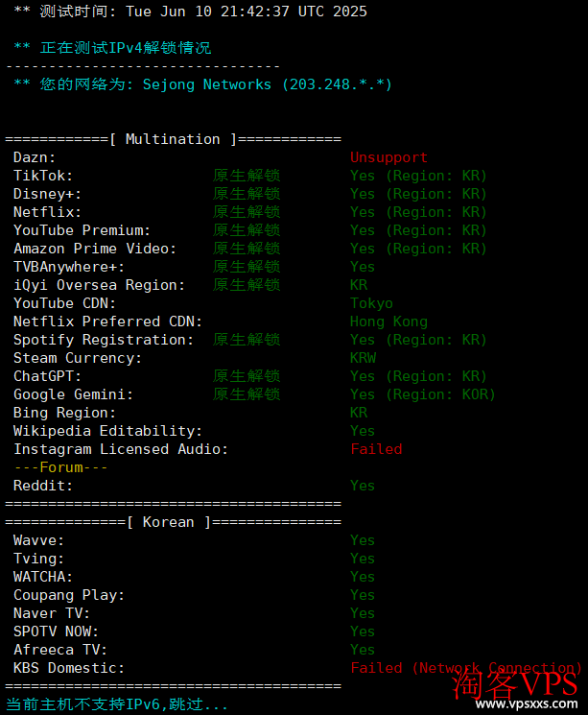This screenshot has height=715, width=588.
Task: Click 'Yes (Region: KR)' in TikTok row
Action: (418, 176)
